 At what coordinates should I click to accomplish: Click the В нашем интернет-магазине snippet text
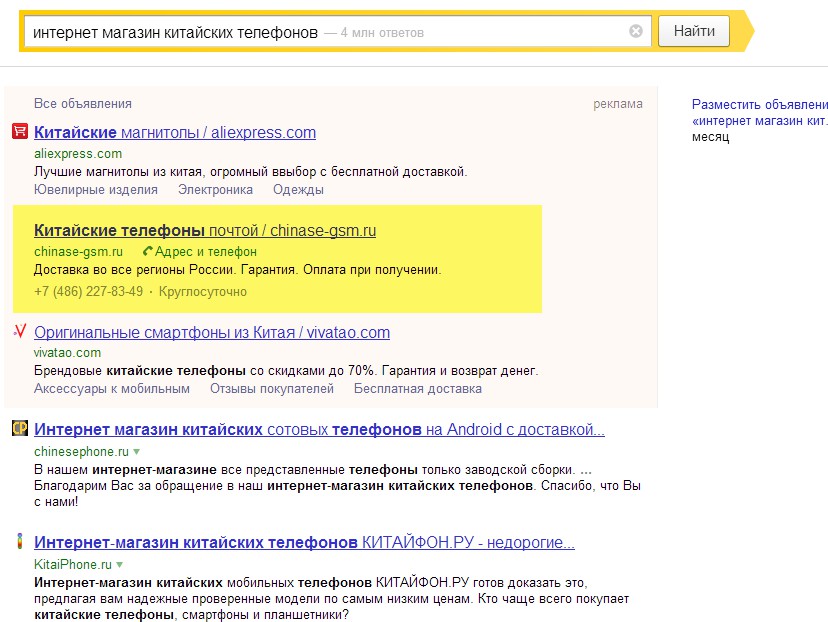click(x=337, y=486)
